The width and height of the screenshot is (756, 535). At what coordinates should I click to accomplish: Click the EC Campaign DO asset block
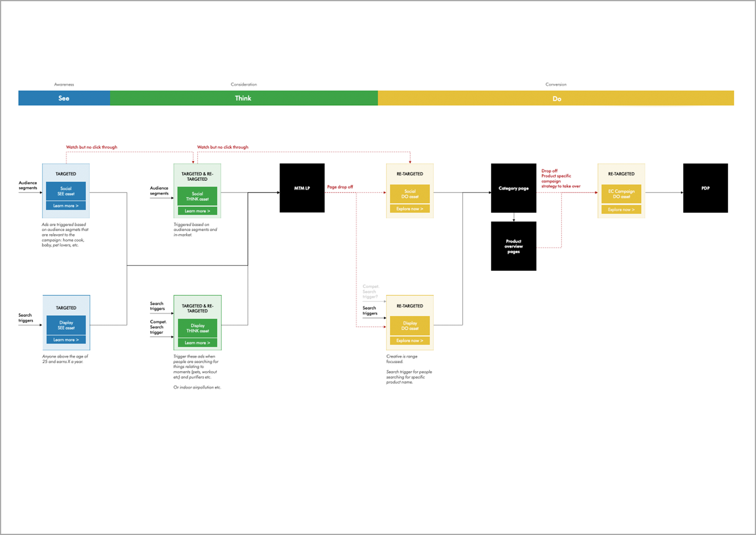(x=621, y=194)
